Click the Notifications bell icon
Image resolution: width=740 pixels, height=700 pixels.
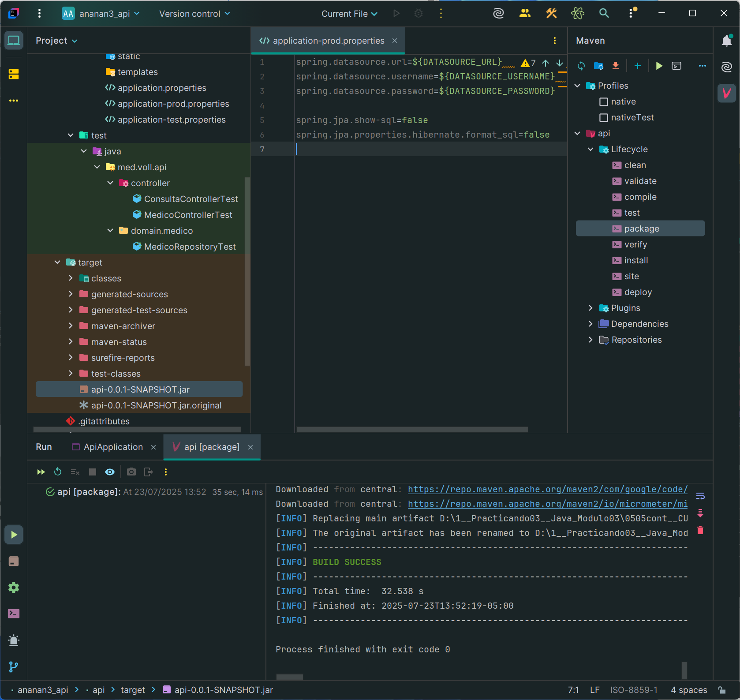click(727, 41)
